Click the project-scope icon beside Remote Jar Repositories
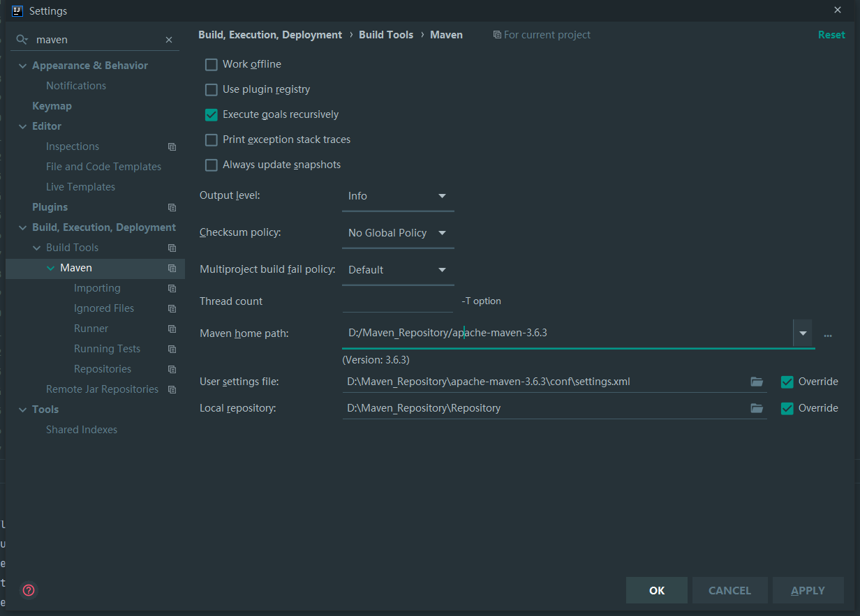Viewport: 860px width, 616px height. (x=172, y=389)
